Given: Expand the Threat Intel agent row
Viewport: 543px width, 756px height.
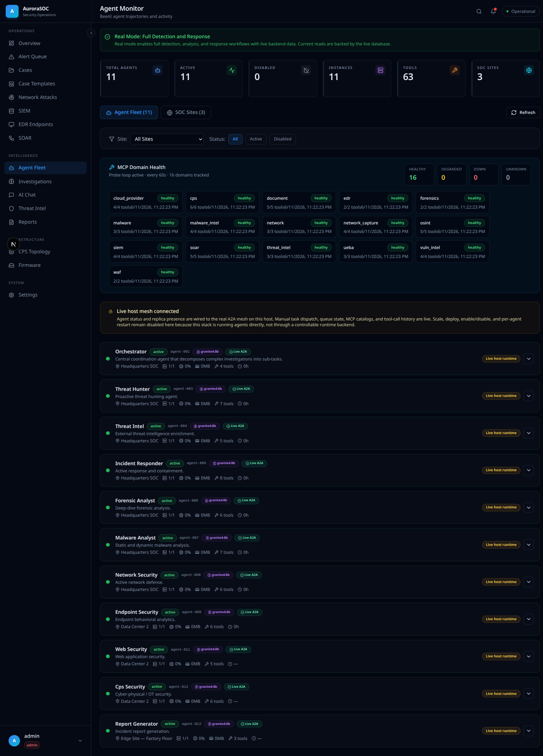Looking at the screenshot, I should click(529, 433).
